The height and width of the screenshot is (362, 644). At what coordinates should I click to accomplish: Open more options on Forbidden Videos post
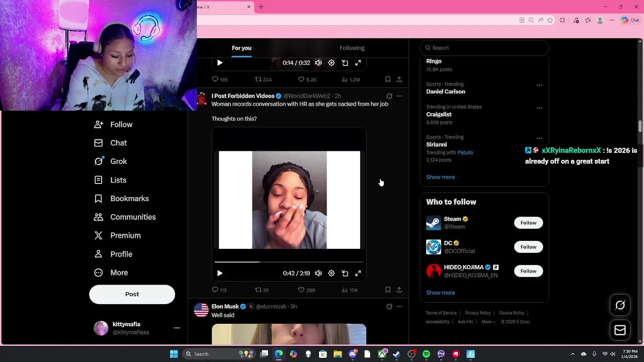tap(399, 96)
